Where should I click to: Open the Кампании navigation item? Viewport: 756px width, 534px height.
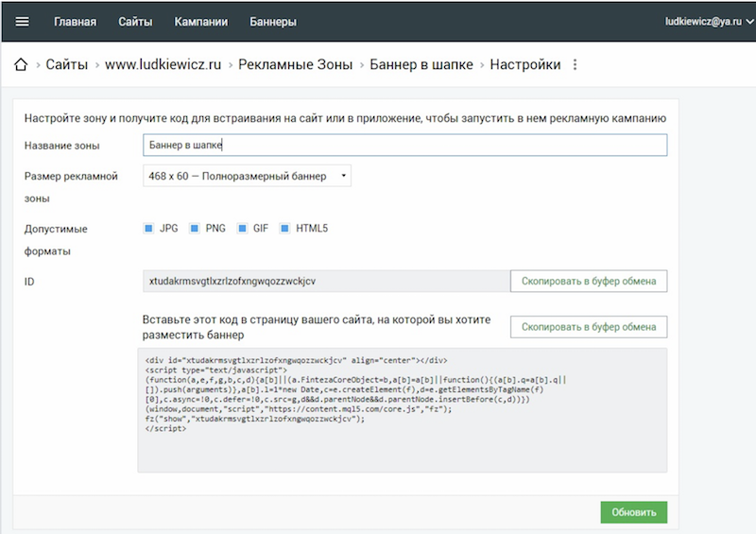[201, 22]
